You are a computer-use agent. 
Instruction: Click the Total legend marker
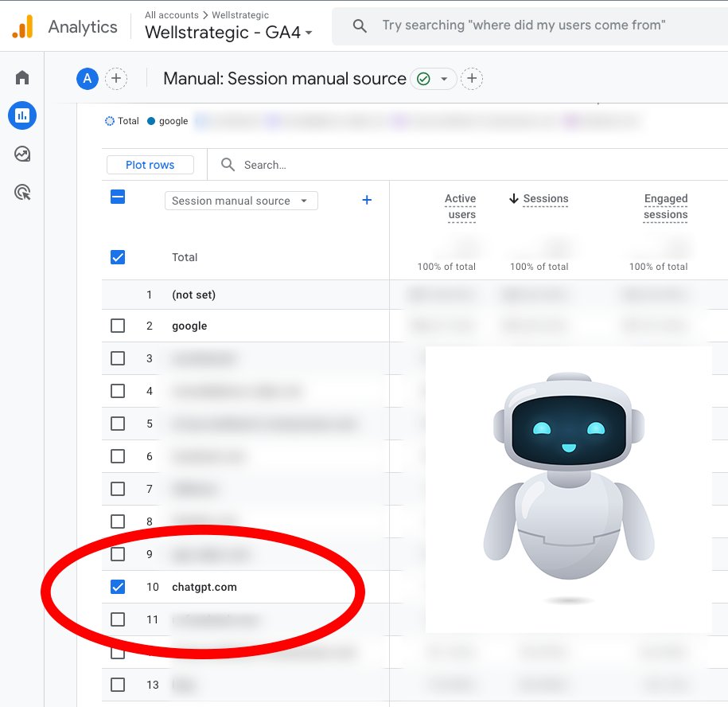pos(110,121)
